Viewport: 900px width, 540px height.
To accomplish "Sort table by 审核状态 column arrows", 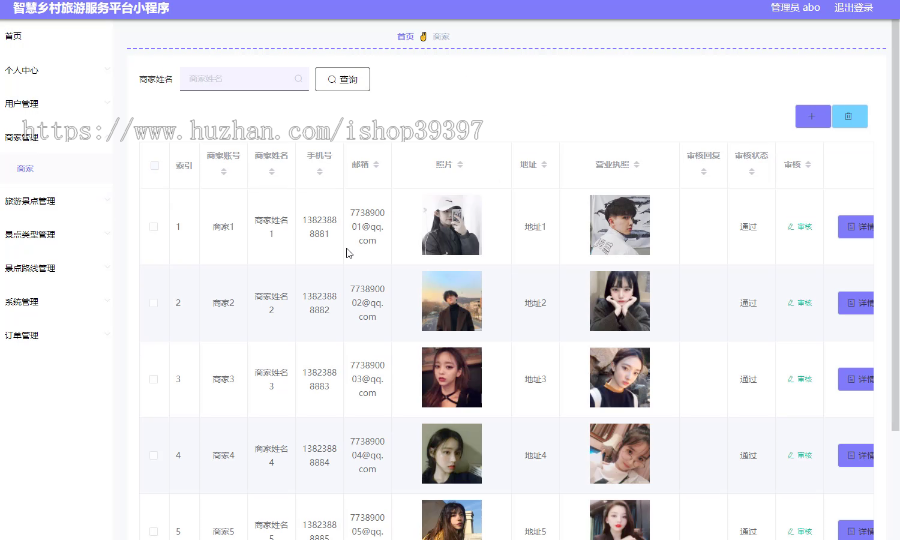I will pyautogui.click(x=751, y=172).
